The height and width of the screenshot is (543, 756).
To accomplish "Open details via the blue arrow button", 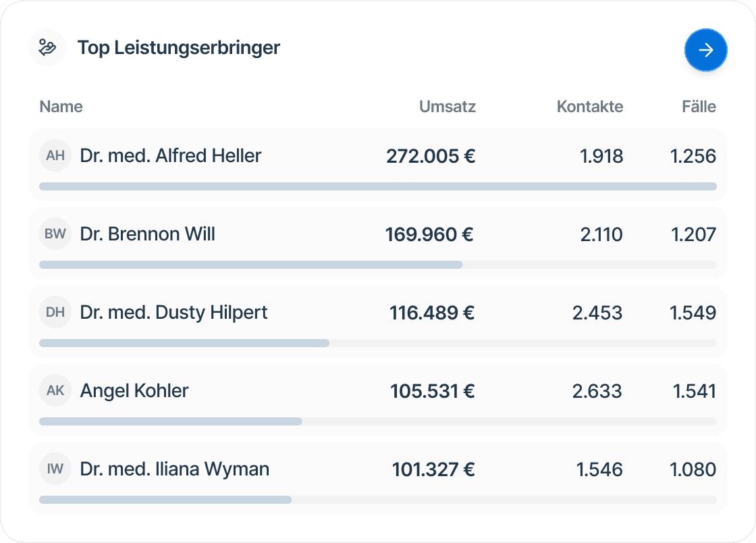I will coord(706,50).
